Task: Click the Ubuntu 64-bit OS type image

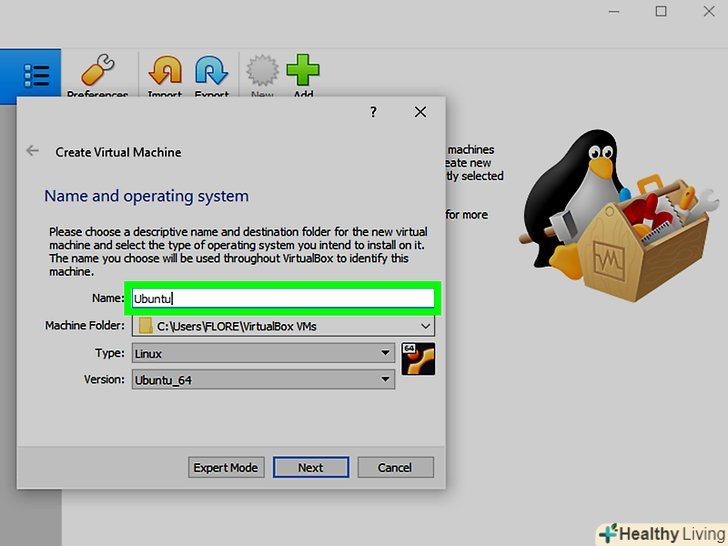Action: click(x=418, y=359)
